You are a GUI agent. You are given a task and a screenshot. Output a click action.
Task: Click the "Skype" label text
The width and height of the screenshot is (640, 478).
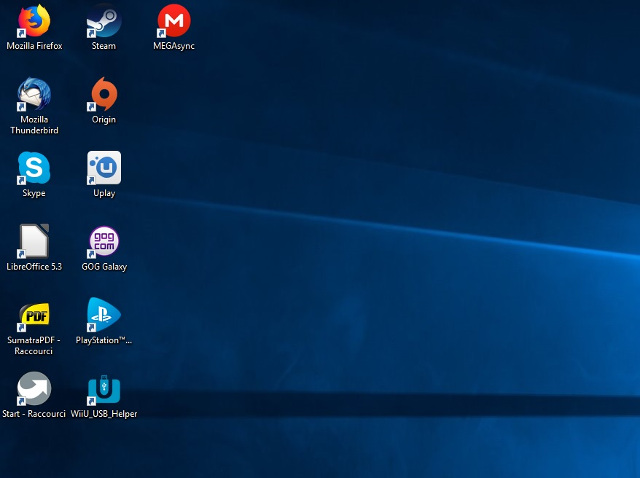pyautogui.click(x=34, y=193)
